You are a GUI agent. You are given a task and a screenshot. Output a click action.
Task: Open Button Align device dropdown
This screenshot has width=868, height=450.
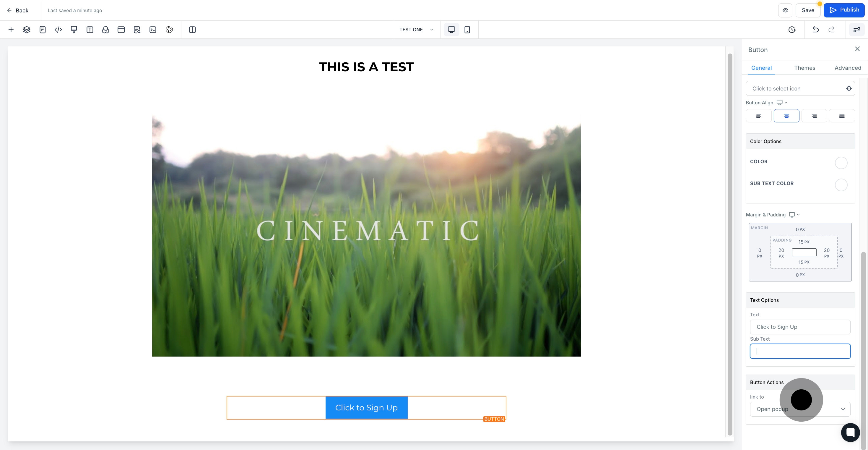coord(782,103)
